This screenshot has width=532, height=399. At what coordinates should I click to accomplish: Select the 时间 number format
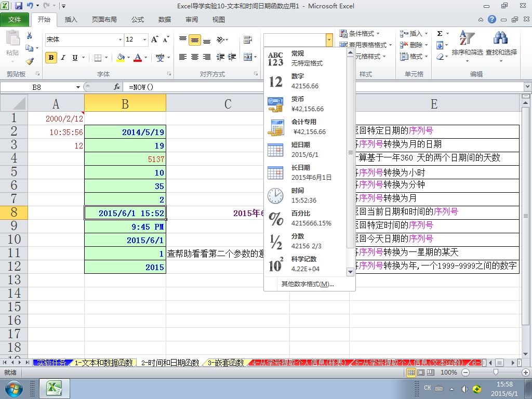pyautogui.click(x=305, y=195)
